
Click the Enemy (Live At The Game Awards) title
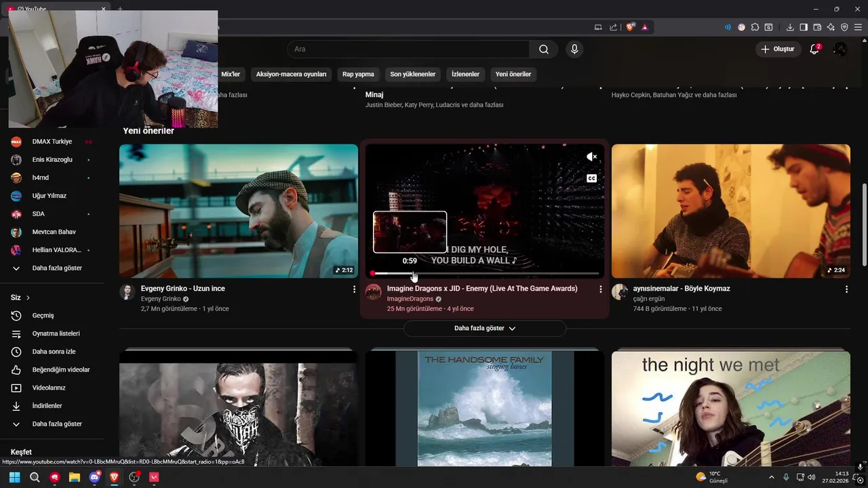[x=482, y=289]
